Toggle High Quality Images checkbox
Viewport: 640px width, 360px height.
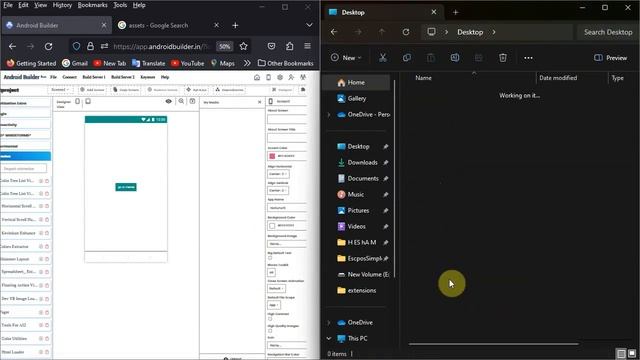pyautogui.click(x=270, y=331)
